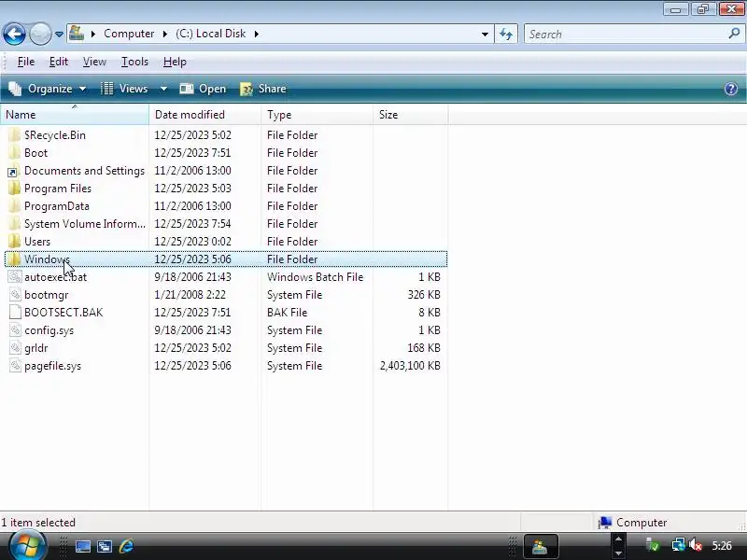Image resolution: width=747 pixels, height=560 pixels.
Task: Click the 2,403,100 KB size cell
Action: (410, 366)
